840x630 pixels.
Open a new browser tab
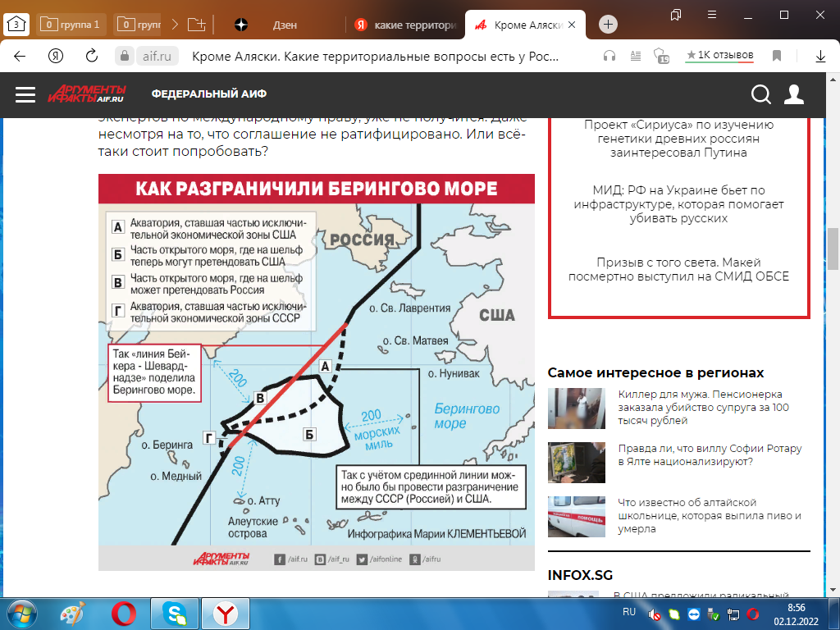608,24
